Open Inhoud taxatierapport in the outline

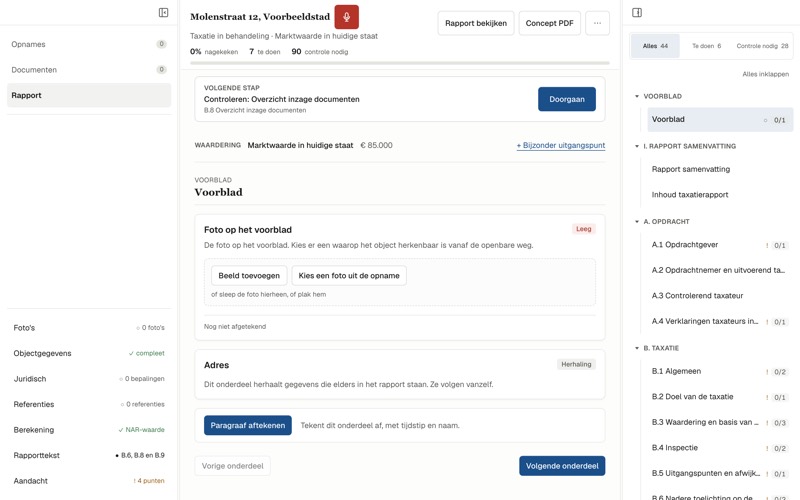click(720, 195)
